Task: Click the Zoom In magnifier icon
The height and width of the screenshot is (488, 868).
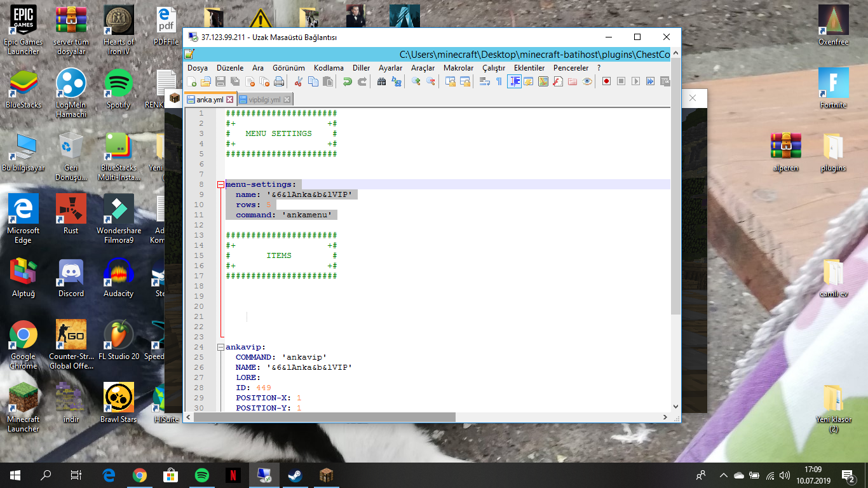Action: [x=416, y=81]
